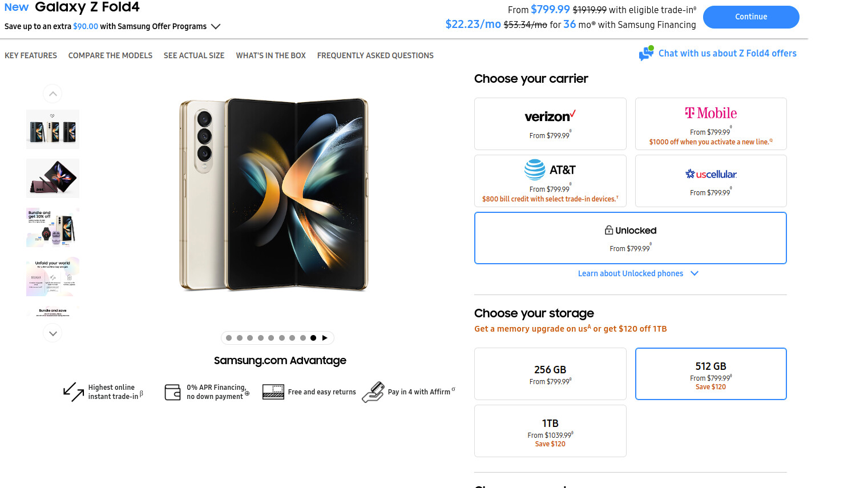Click the 0% APR Financing wallet icon
The width and height of the screenshot is (868, 488).
(x=172, y=392)
